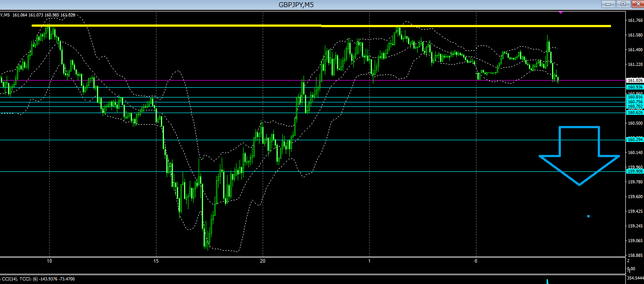Click the cyan price label 160.702

[x=634, y=106]
